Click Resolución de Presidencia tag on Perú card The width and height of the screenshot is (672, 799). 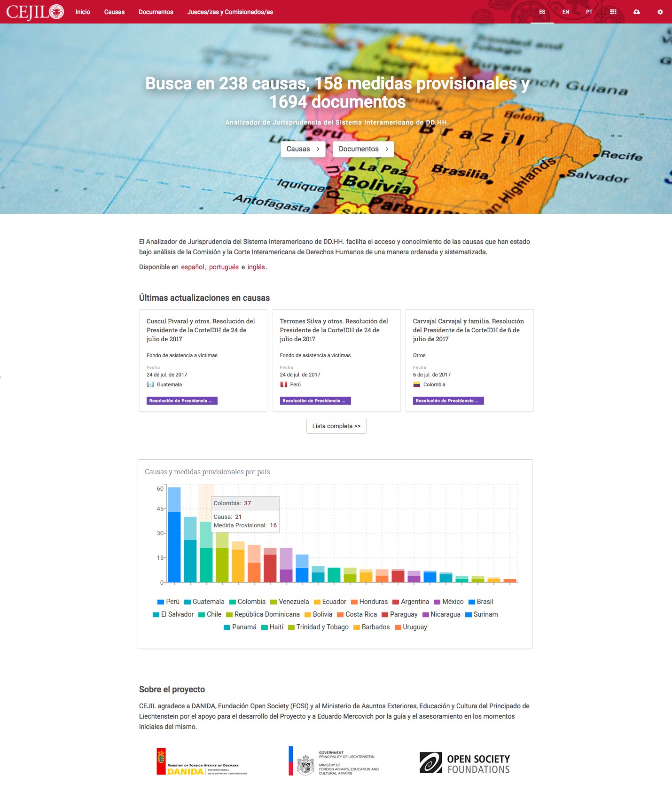[315, 401]
